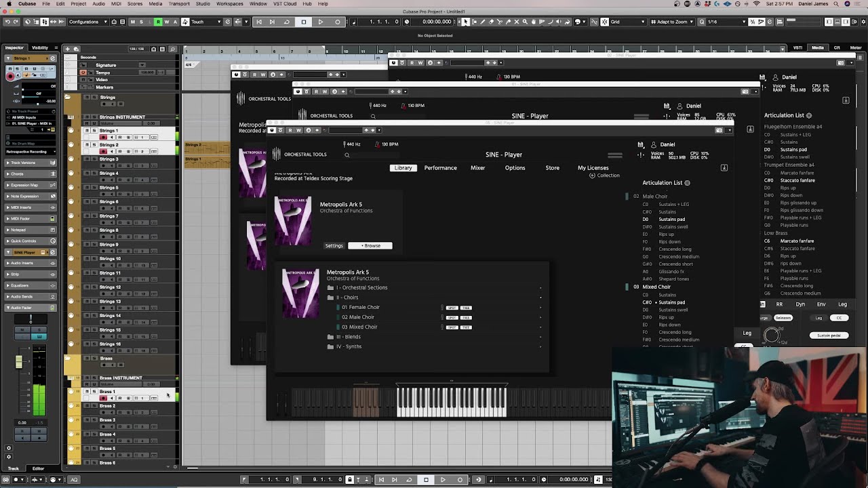Collapse II - Choirs folder

[x=347, y=298]
